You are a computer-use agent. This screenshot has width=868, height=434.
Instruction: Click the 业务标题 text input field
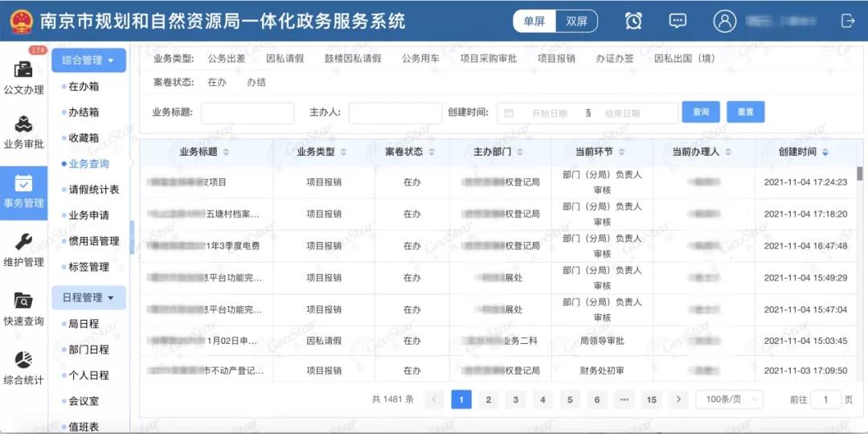[248, 113]
